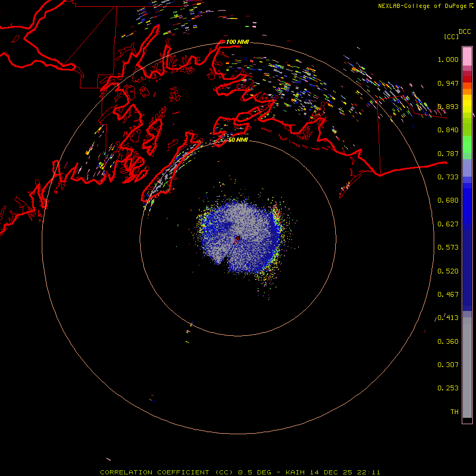Click the 0.893 scale label
Screen dimensions: 476x476
tap(448, 106)
